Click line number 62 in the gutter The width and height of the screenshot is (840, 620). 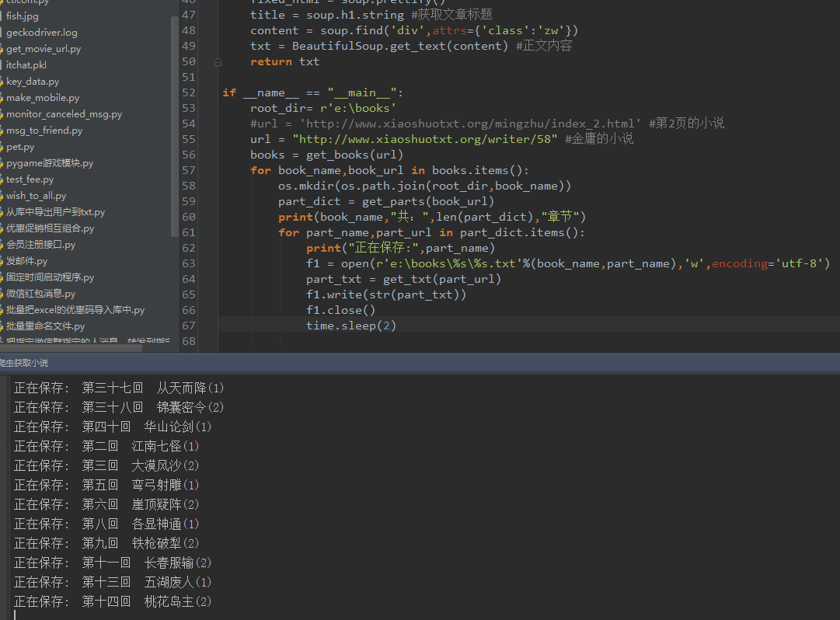[188, 248]
